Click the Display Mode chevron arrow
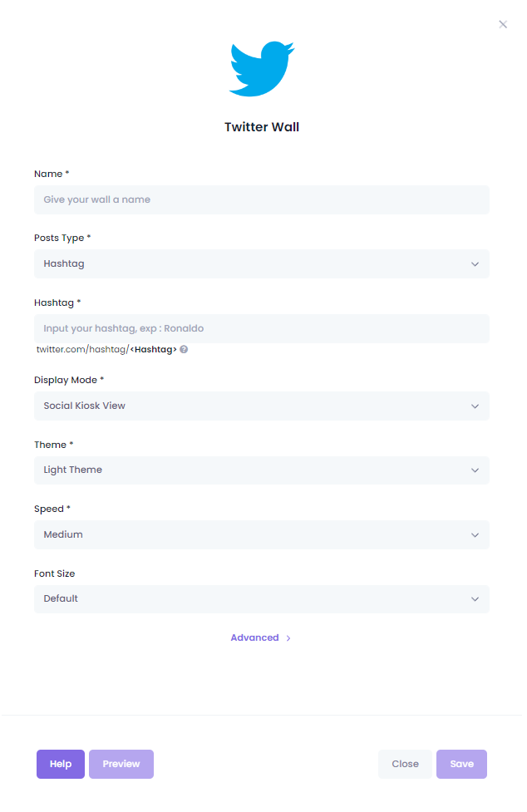Viewport: 527px width, 812px height. coord(475,406)
